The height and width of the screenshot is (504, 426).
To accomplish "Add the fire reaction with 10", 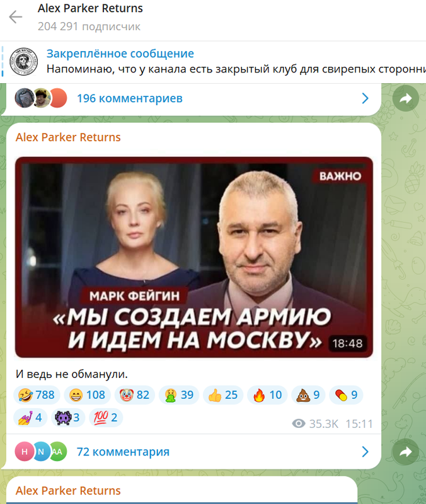I will 267,395.
